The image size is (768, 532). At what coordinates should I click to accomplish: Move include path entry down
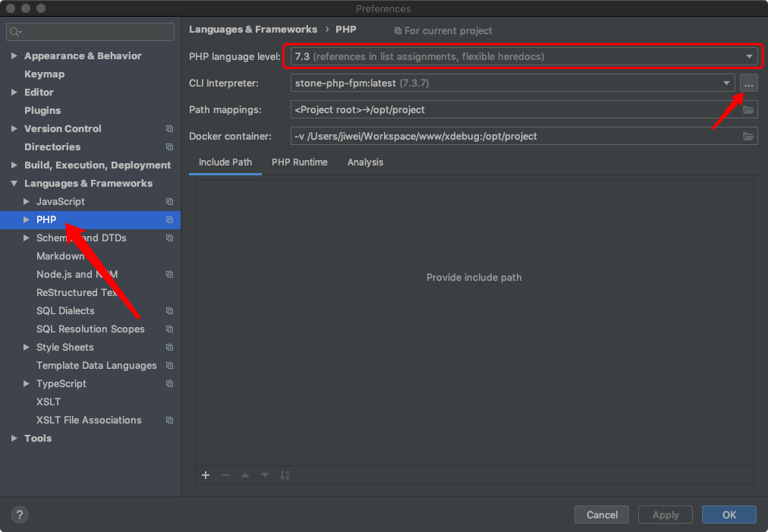(265, 475)
